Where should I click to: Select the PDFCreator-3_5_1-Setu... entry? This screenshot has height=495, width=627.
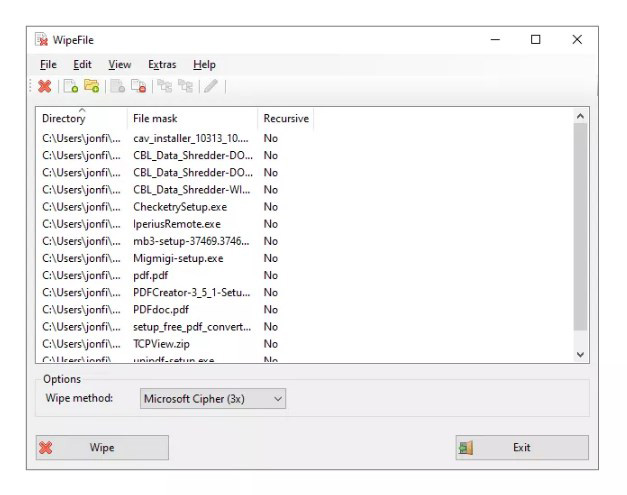(192, 293)
